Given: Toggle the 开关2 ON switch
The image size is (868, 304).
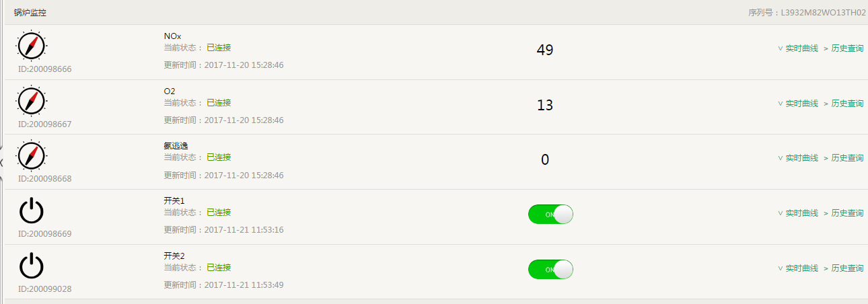Looking at the screenshot, I should [550, 270].
